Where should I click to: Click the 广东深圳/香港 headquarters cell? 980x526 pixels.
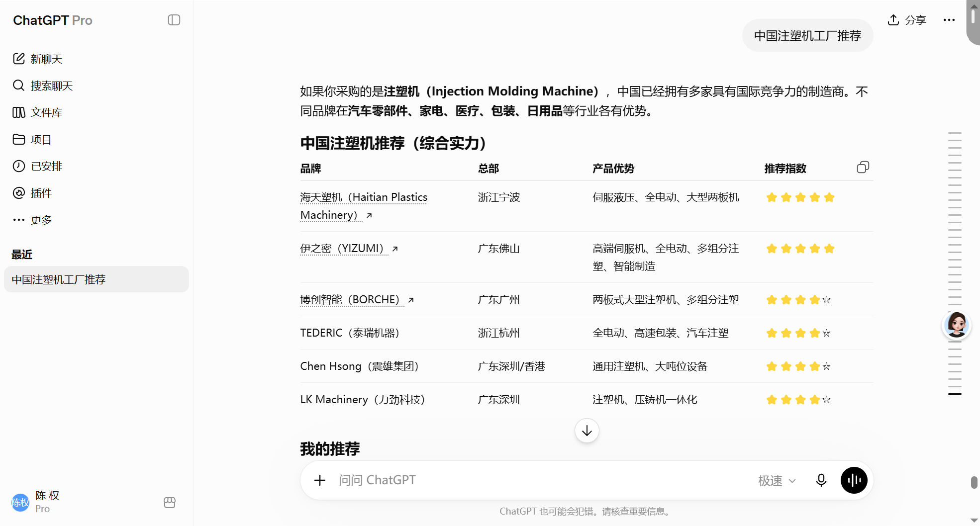click(x=511, y=366)
